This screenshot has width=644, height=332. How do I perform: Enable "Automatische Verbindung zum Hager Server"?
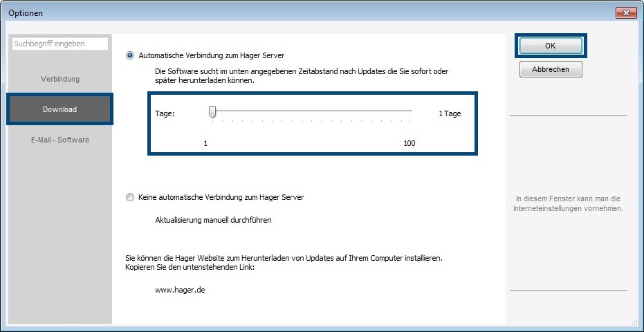pos(130,55)
